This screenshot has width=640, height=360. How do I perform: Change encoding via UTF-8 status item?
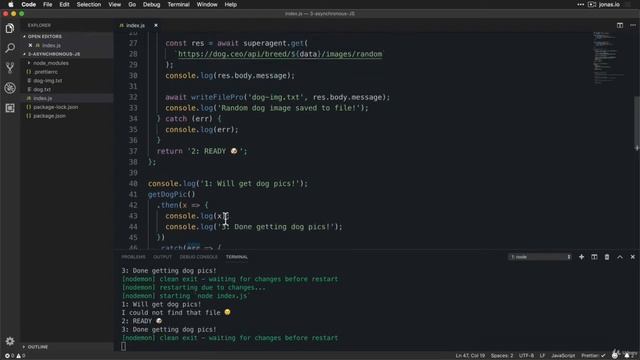click(526, 356)
